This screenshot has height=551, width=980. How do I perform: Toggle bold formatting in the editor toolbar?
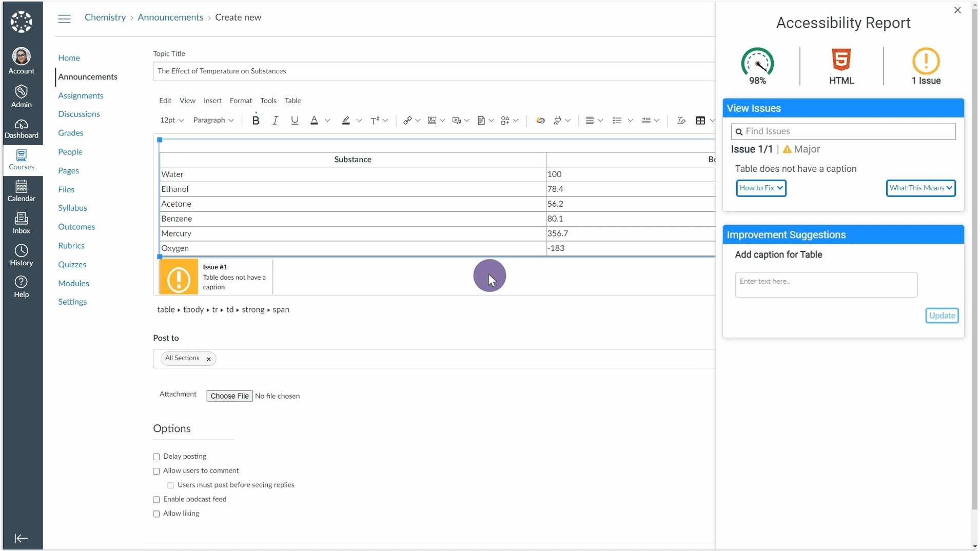(256, 121)
